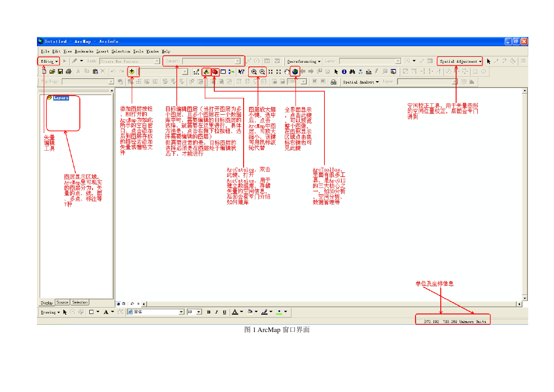Click the Command Line window icon

[x=223, y=71]
